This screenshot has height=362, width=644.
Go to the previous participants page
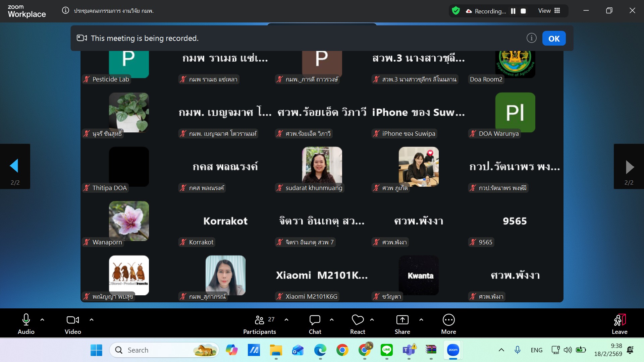(x=14, y=166)
